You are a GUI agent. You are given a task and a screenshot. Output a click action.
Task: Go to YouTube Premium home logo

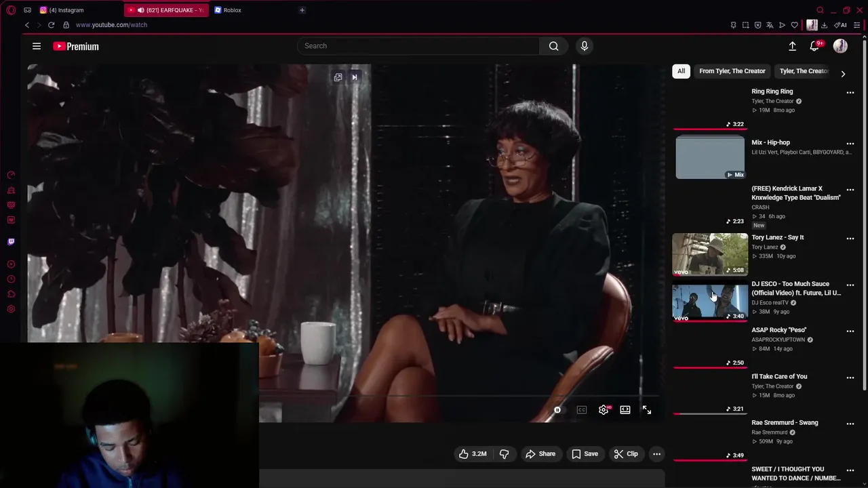coord(76,46)
